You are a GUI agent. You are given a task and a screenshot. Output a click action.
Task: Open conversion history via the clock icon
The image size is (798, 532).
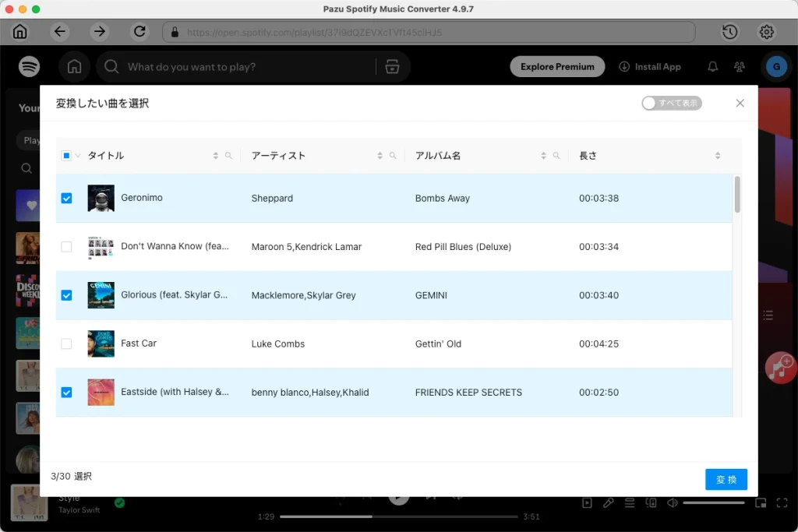click(729, 31)
